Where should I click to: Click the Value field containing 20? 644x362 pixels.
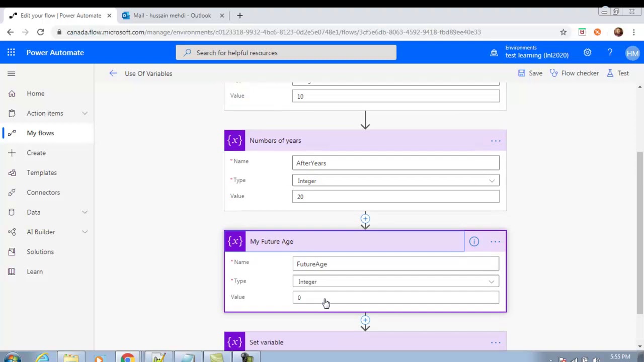point(396,197)
